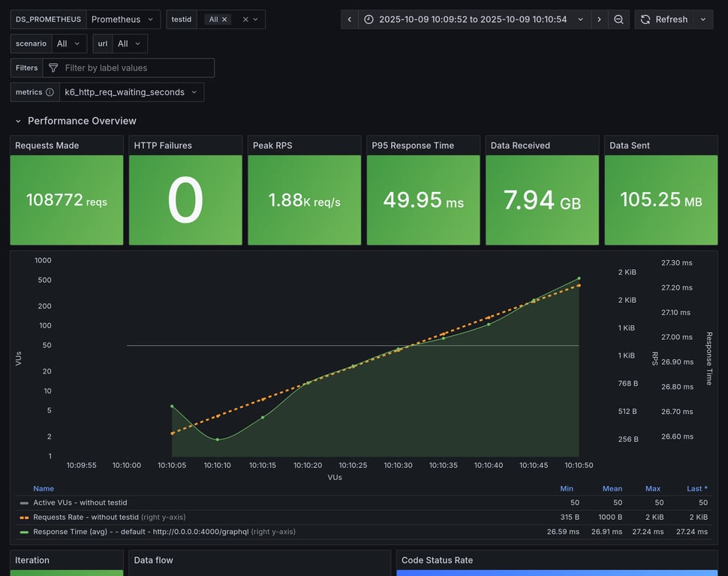Collapse the Performance Overview row
This screenshot has height=576, width=728.
[19, 121]
